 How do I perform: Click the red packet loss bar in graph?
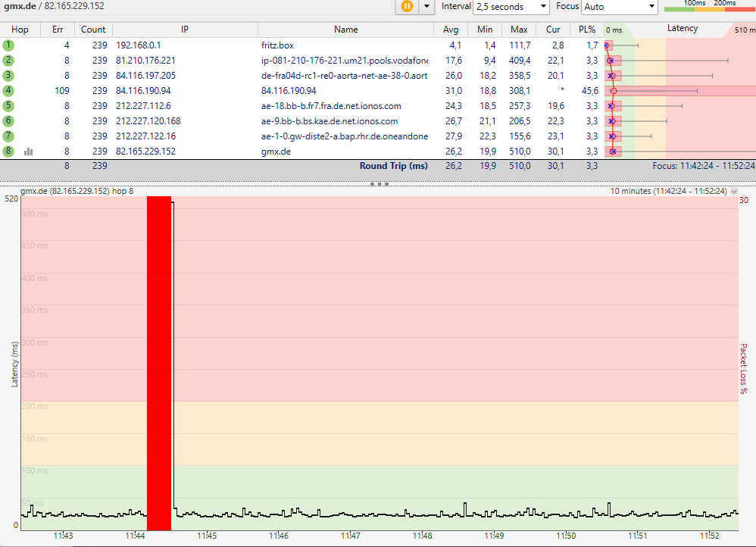click(159, 363)
